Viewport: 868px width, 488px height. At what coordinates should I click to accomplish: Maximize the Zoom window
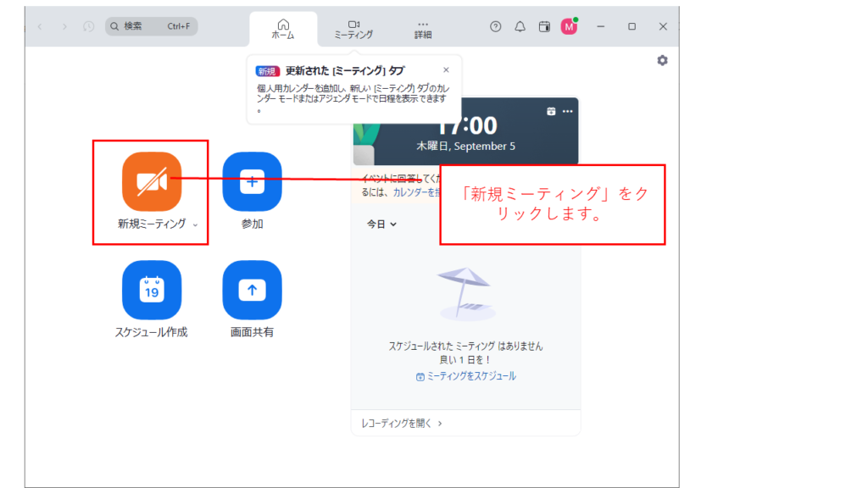[632, 26]
